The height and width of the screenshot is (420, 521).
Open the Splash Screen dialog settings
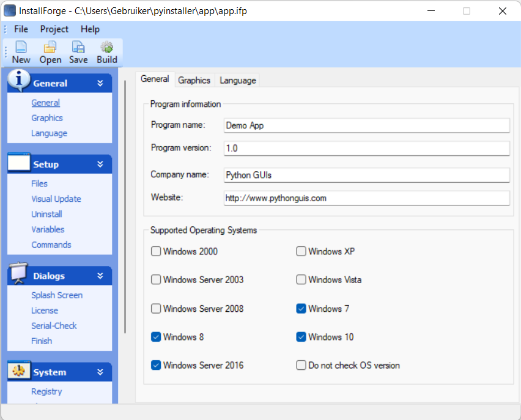pos(57,295)
